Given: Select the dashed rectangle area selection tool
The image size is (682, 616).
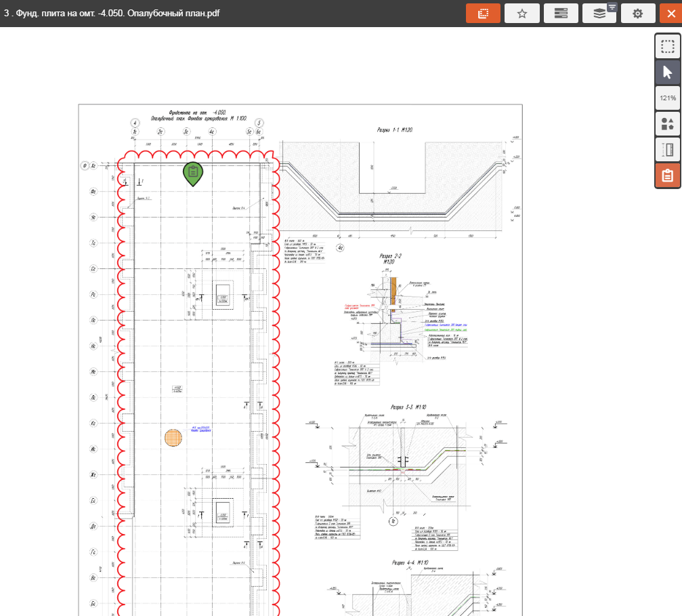Looking at the screenshot, I should (x=667, y=47).
